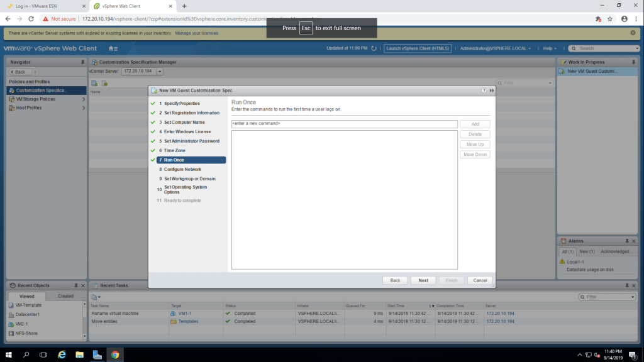Click the import specification from file icon
Viewport: 644px width, 362px height.
[x=105, y=82]
